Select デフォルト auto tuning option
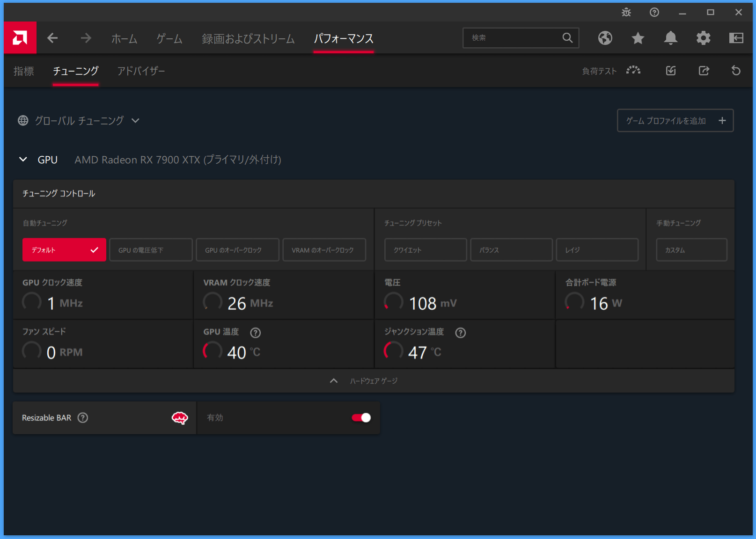756x539 pixels. (x=64, y=250)
